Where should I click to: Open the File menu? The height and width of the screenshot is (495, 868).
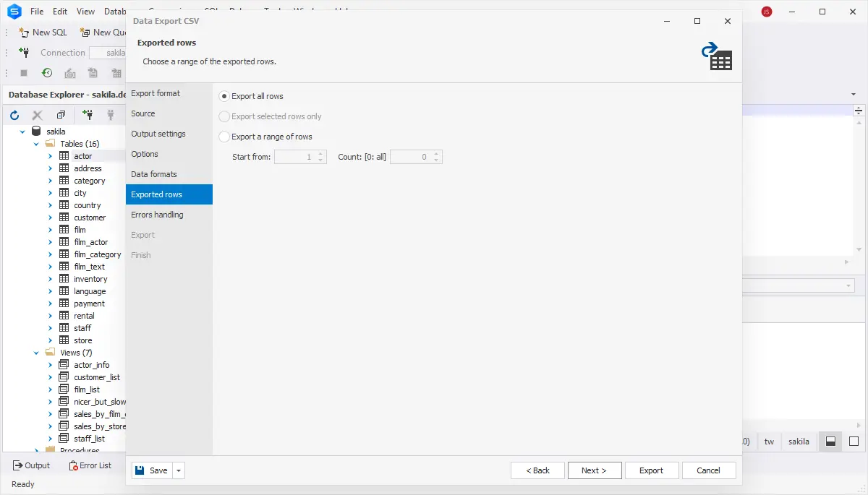(37, 12)
